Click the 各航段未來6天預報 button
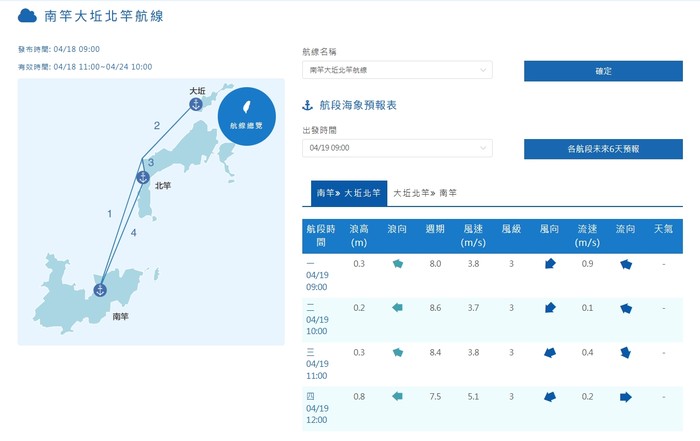This screenshot has height=441, width=700. pyautogui.click(x=596, y=149)
